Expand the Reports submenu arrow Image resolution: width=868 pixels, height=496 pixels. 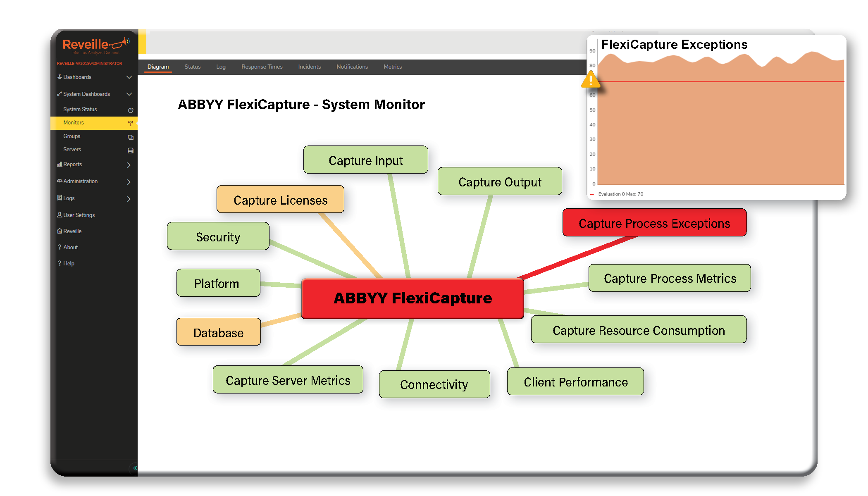pyautogui.click(x=129, y=165)
